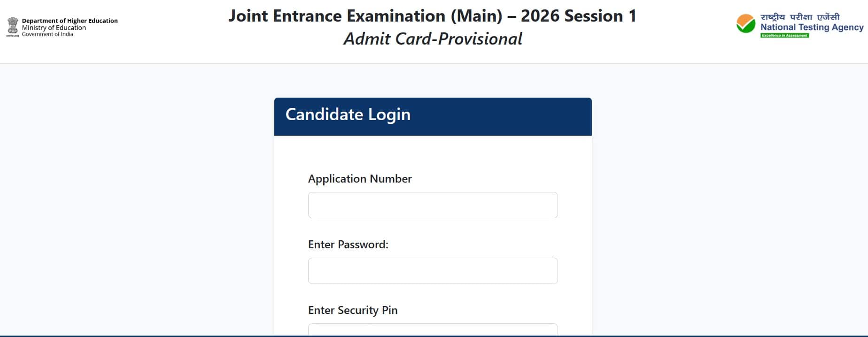Click inside the Application Number input box
Image resolution: width=868 pixels, height=337 pixels.
432,205
